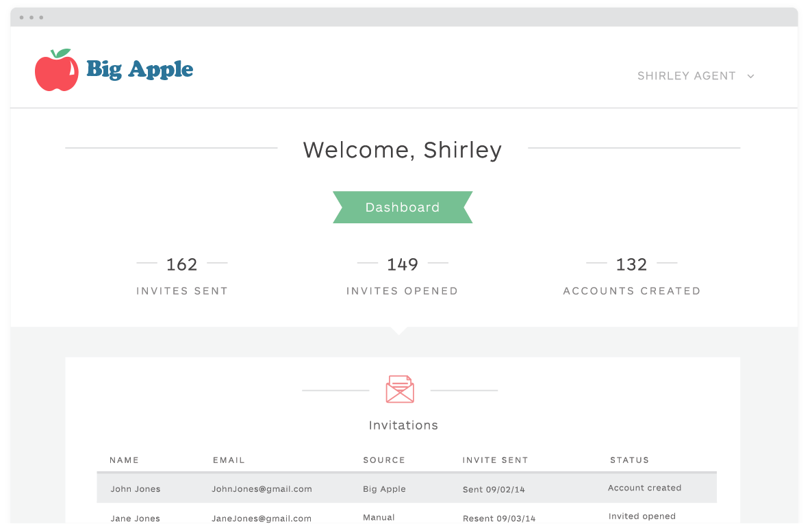The width and height of the screenshot is (812, 524).
Task: Click the 132 accounts created count
Action: (x=631, y=264)
